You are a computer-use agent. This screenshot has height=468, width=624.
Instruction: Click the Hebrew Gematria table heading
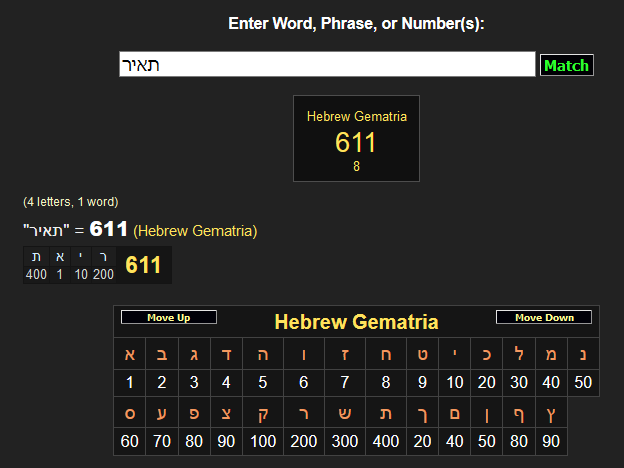click(x=356, y=322)
